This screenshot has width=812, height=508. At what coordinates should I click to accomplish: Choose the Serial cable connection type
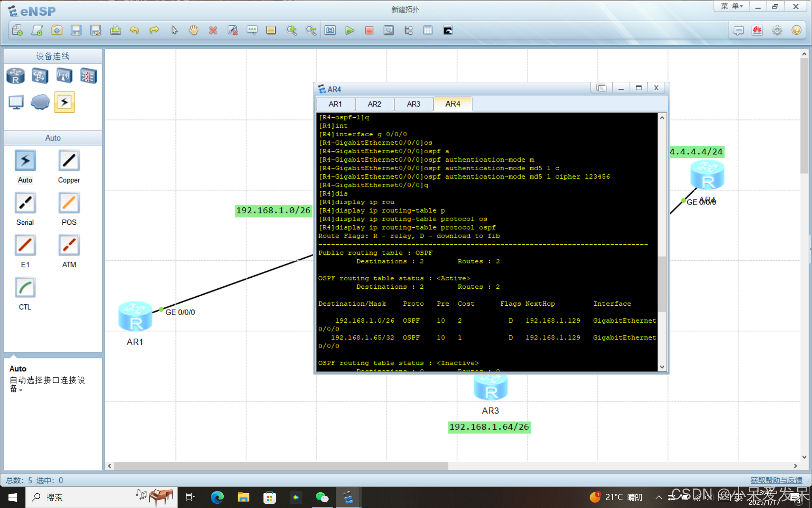pos(25,203)
